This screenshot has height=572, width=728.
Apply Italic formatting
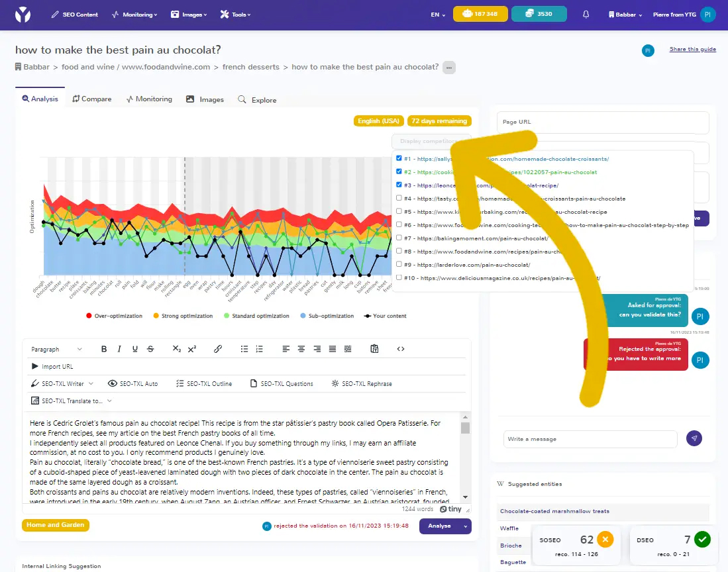119,349
